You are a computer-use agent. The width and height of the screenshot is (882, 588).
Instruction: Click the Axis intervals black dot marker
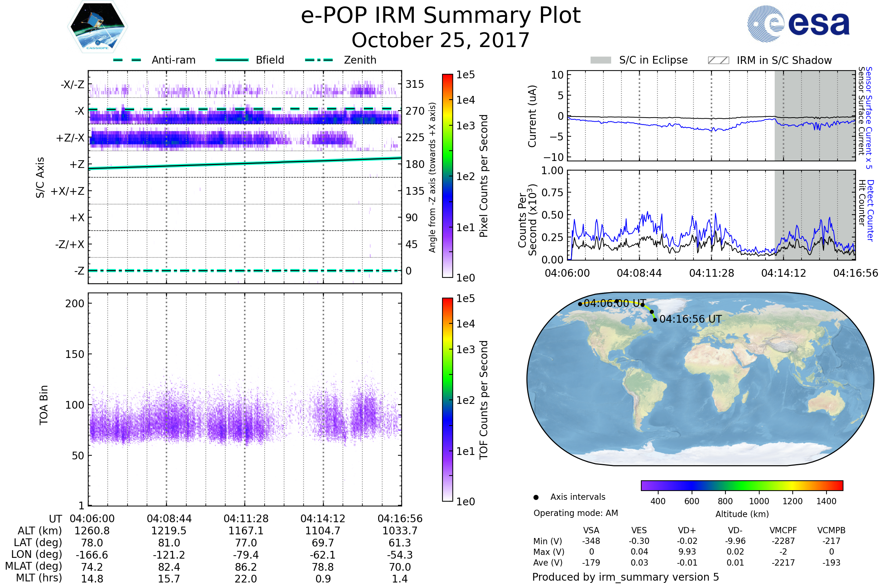[x=536, y=497]
